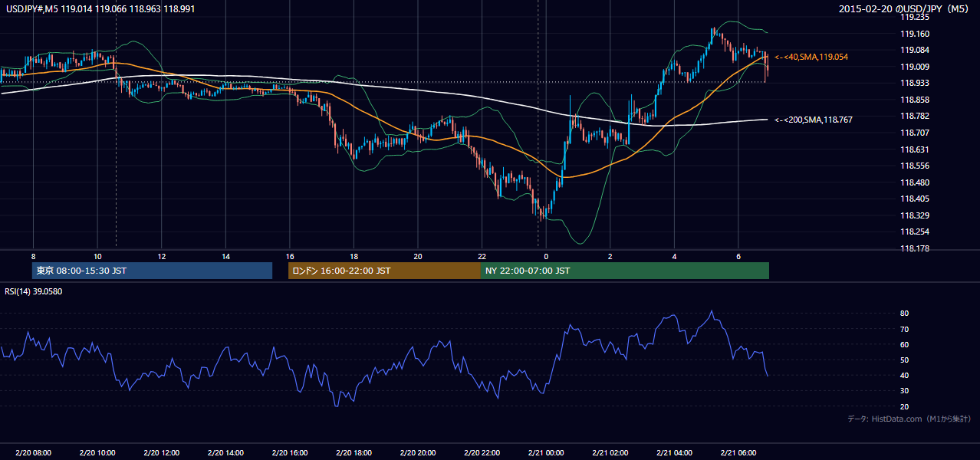Click price axis value 118.556
Image resolution: width=980 pixels, height=460 pixels.
pos(914,166)
